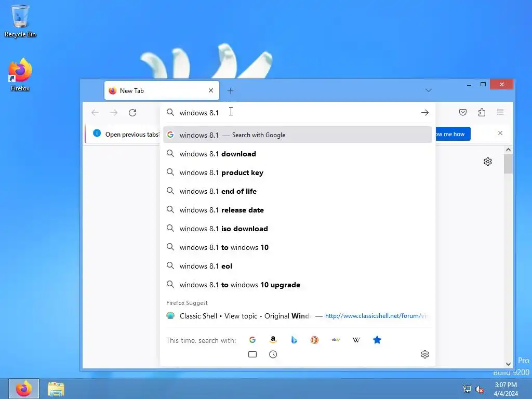Click the vertical scrollbar thumb
The image size is (532, 399).
(x=508, y=164)
